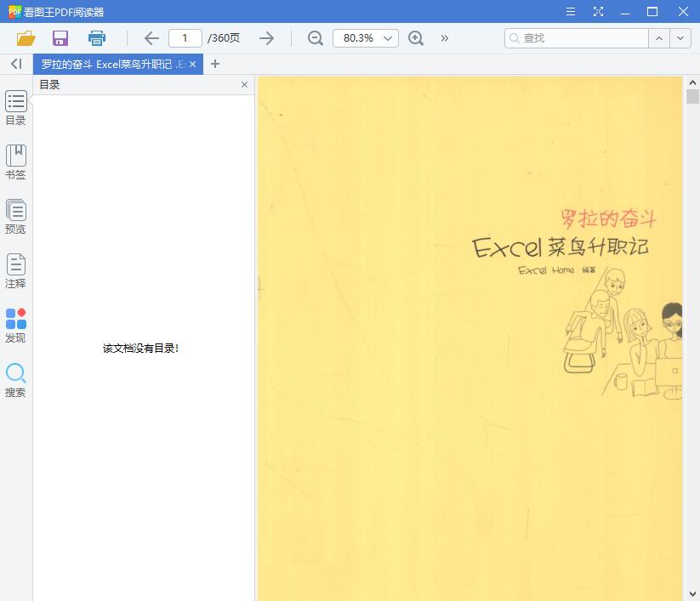This screenshot has width=700, height=601.
Task: Find next match with down arrow
Action: click(x=680, y=38)
